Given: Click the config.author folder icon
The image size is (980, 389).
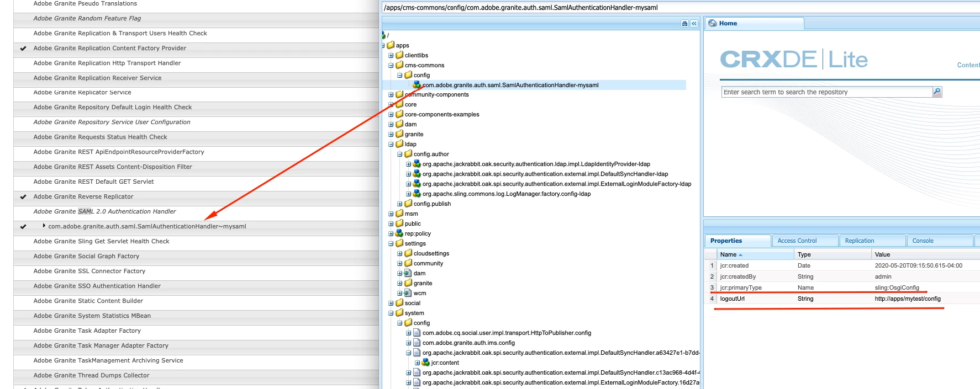Looking at the screenshot, I should click(408, 154).
